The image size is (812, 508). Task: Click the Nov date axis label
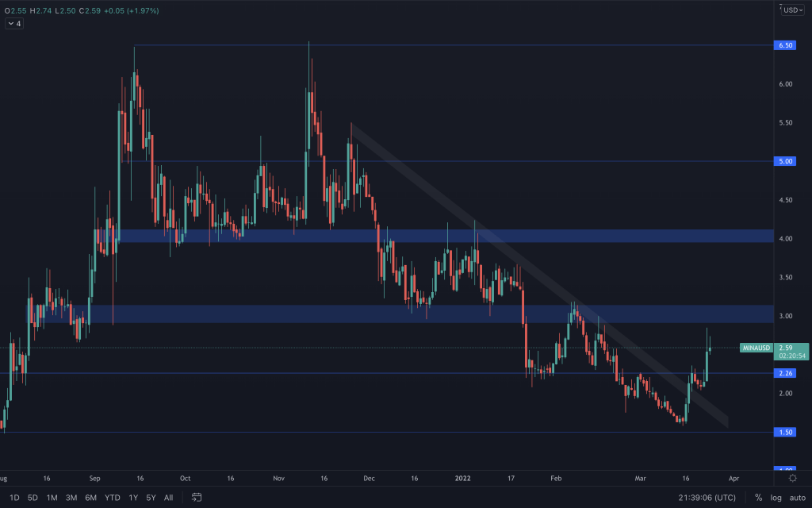pyautogui.click(x=278, y=479)
